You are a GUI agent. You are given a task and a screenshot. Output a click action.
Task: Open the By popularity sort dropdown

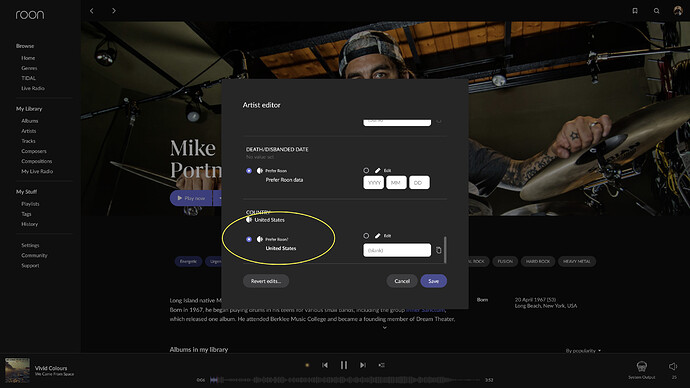(583, 351)
